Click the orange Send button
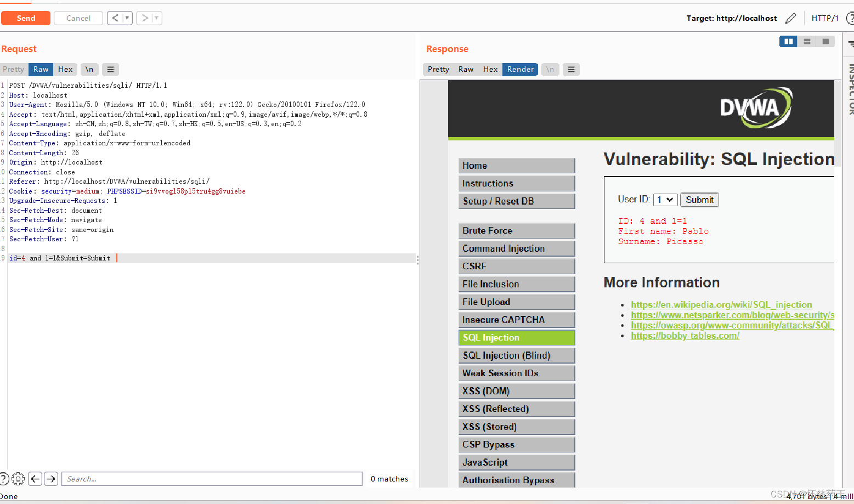Screen dimensions: 854x504 point(26,18)
